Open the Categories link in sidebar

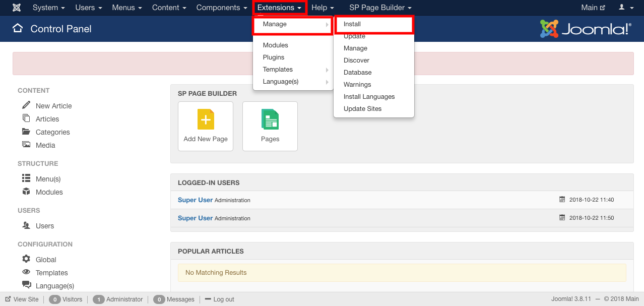tap(53, 132)
